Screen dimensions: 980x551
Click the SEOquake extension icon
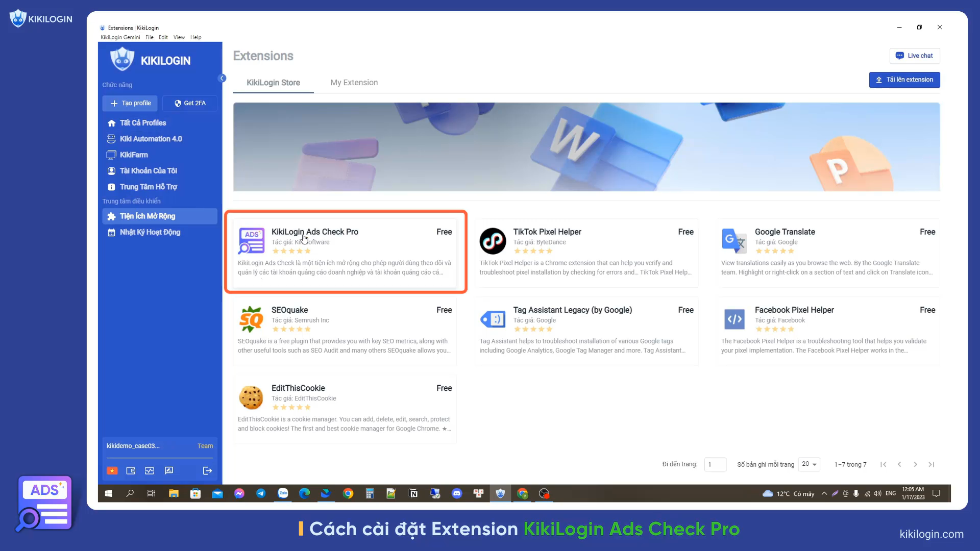click(x=251, y=319)
